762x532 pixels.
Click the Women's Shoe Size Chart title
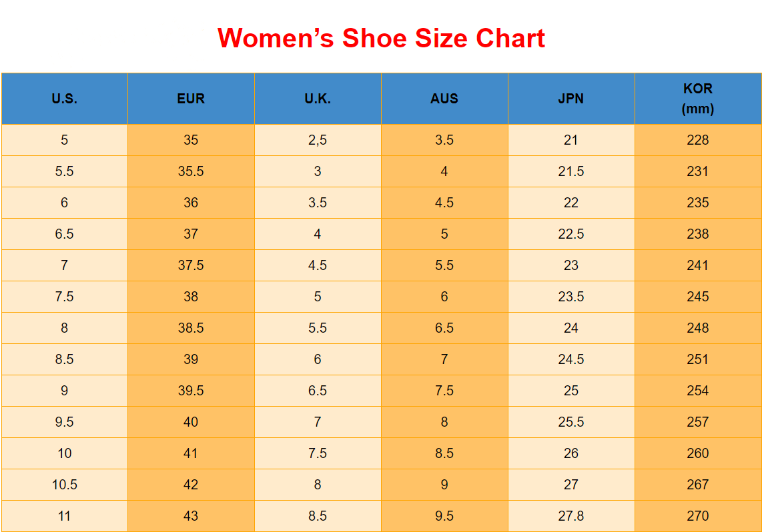[x=381, y=38]
